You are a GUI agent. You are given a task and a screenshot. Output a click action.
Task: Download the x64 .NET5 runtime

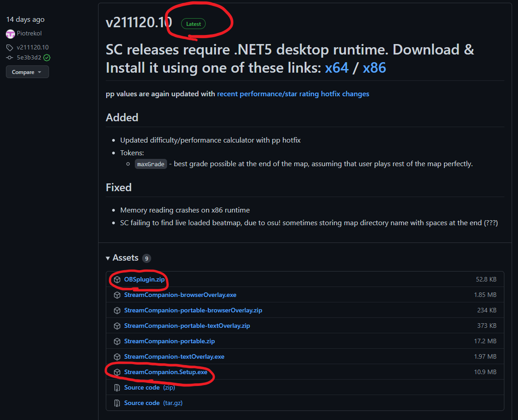[337, 68]
